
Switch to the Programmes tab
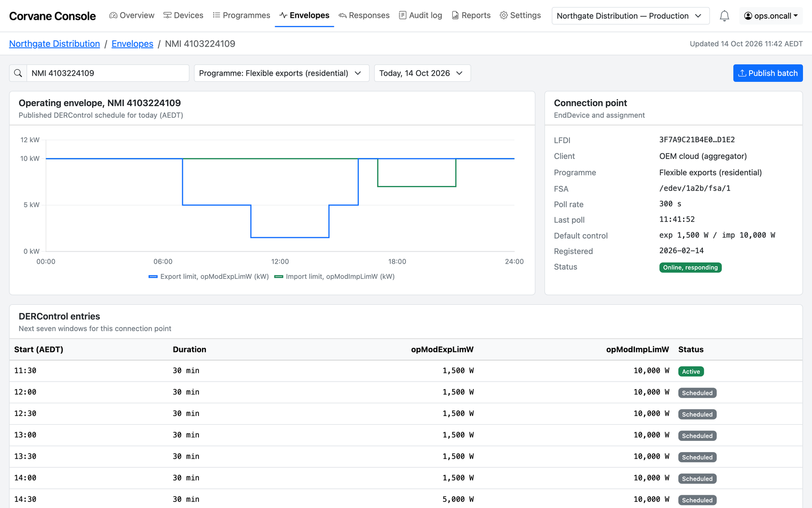(242, 15)
